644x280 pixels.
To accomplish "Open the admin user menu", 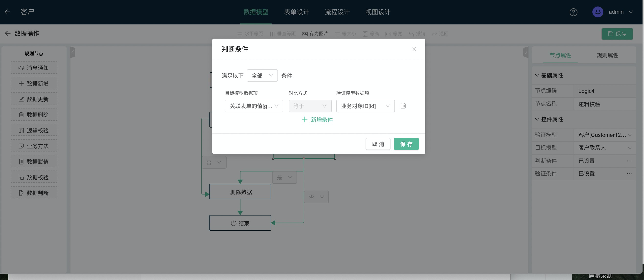I will pos(621,12).
